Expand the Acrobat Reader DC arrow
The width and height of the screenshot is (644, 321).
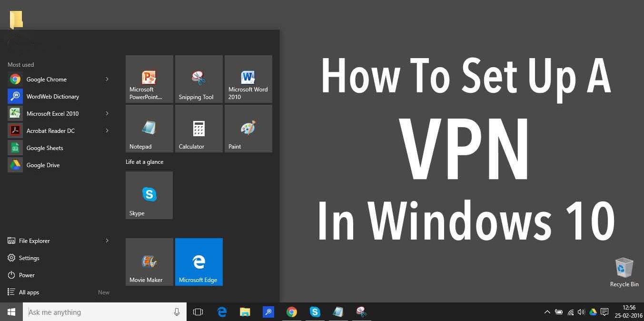click(x=107, y=130)
